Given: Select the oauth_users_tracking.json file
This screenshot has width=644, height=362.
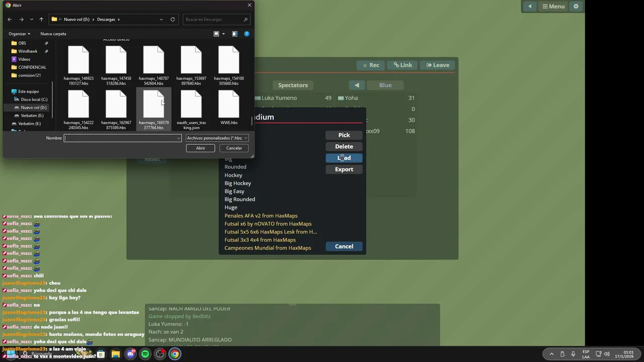Looking at the screenshot, I should [x=191, y=109].
